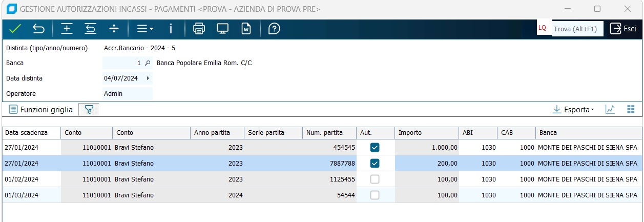Open help with the question mark icon
Viewport: 644px width, 222px height.
point(274,29)
